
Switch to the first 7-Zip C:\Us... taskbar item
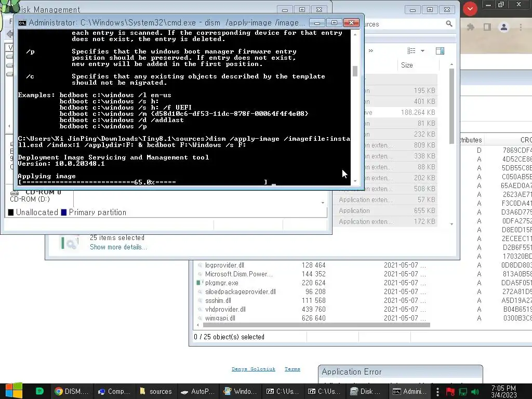[x=282, y=391]
